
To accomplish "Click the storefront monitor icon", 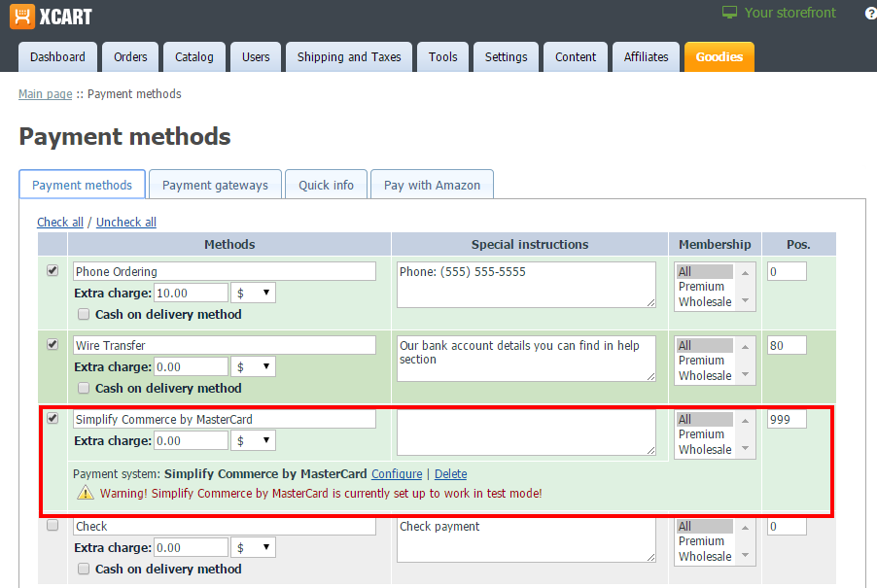I will (x=729, y=13).
